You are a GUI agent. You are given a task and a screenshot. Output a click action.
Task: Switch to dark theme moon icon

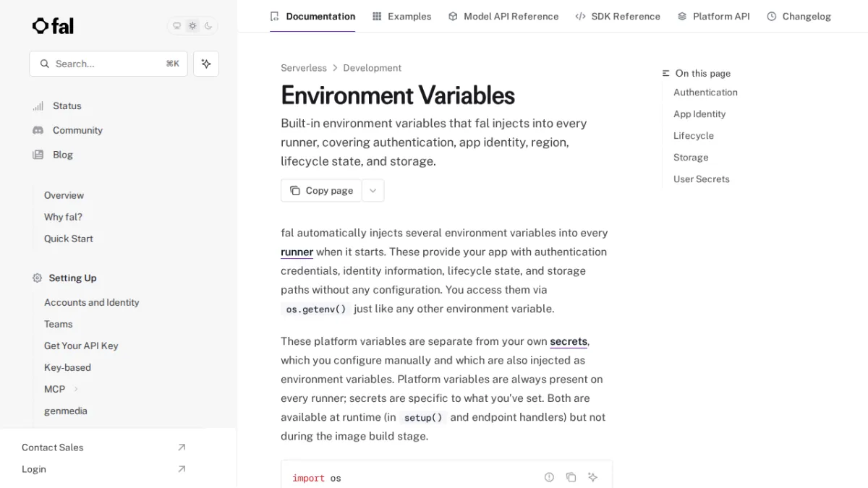click(208, 26)
